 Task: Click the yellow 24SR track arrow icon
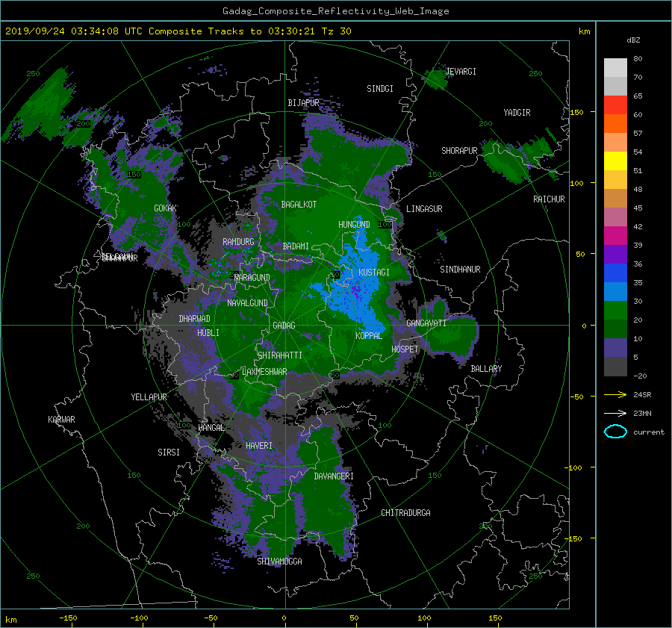point(615,394)
